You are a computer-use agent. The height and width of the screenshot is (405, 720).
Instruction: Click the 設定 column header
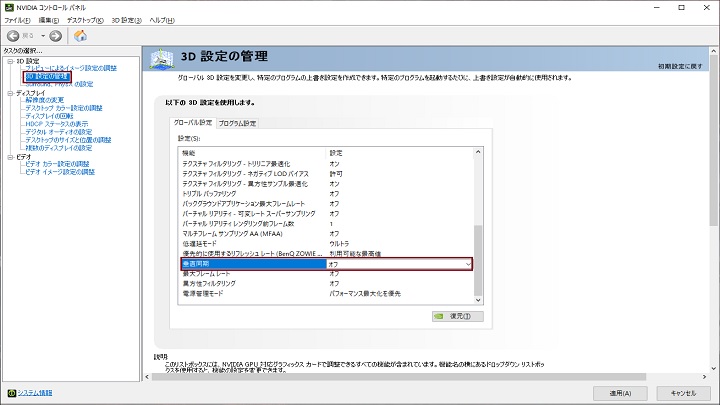399,153
